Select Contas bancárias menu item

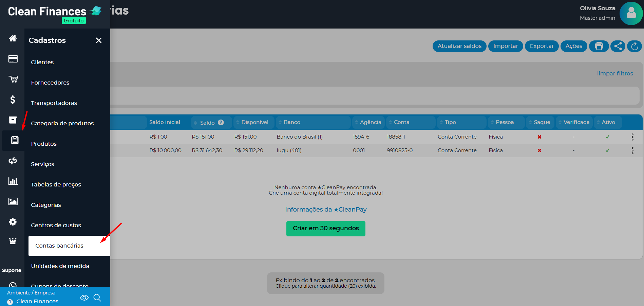coord(69,246)
